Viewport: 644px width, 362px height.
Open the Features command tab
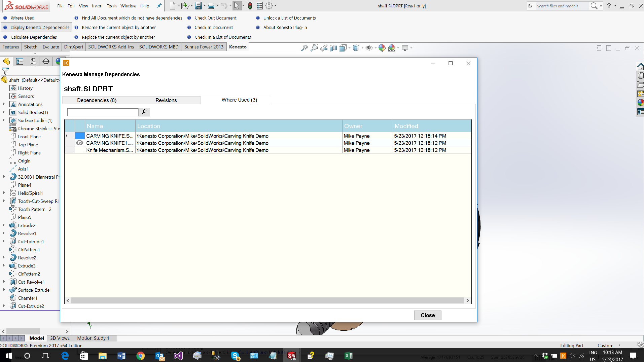(11, 47)
